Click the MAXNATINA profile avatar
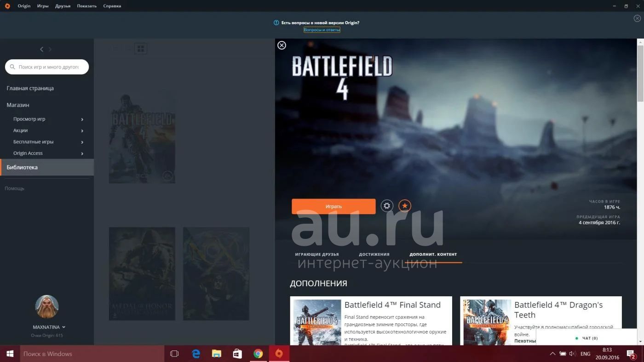644x362 pixels. [47, 306]
